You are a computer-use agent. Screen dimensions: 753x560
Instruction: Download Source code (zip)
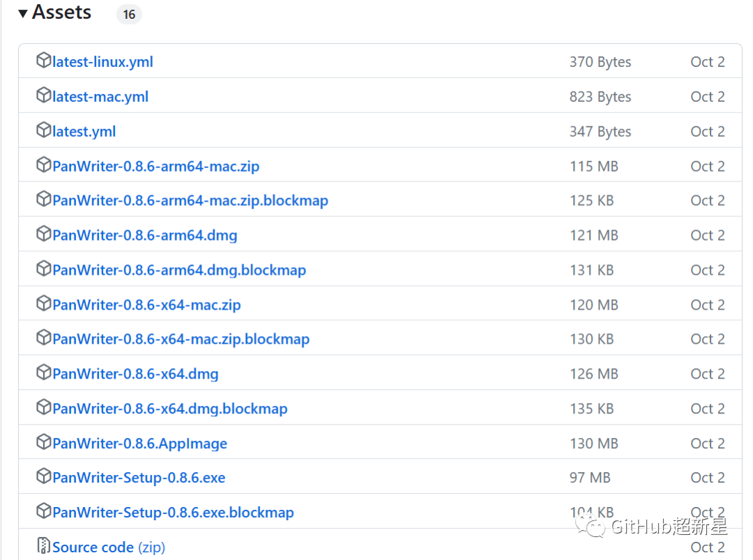coord(109,547)
